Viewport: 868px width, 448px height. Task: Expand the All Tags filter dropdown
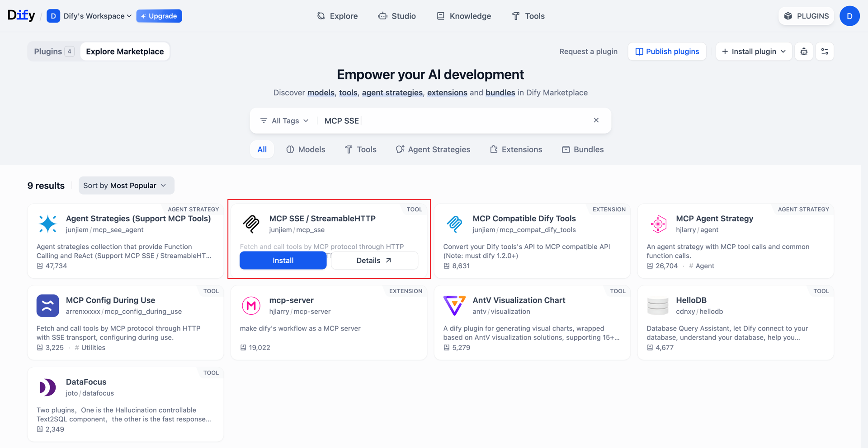[284, 121]
